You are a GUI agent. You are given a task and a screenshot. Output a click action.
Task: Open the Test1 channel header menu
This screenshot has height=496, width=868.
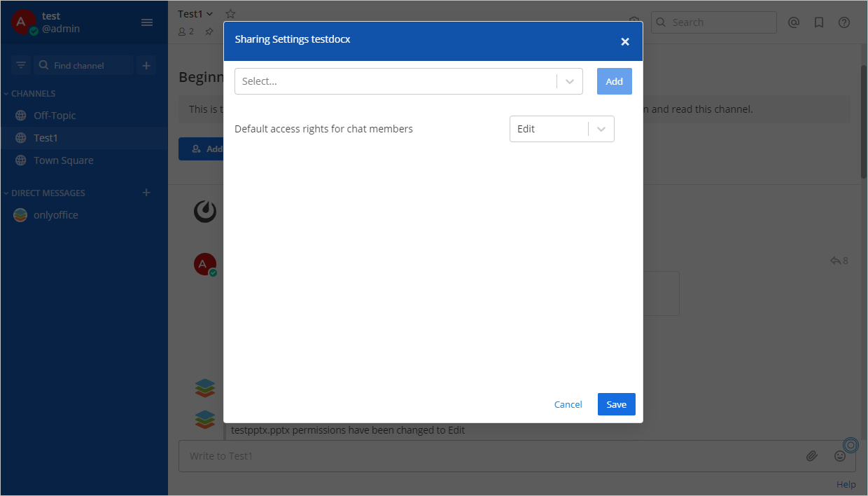(195, 14)
